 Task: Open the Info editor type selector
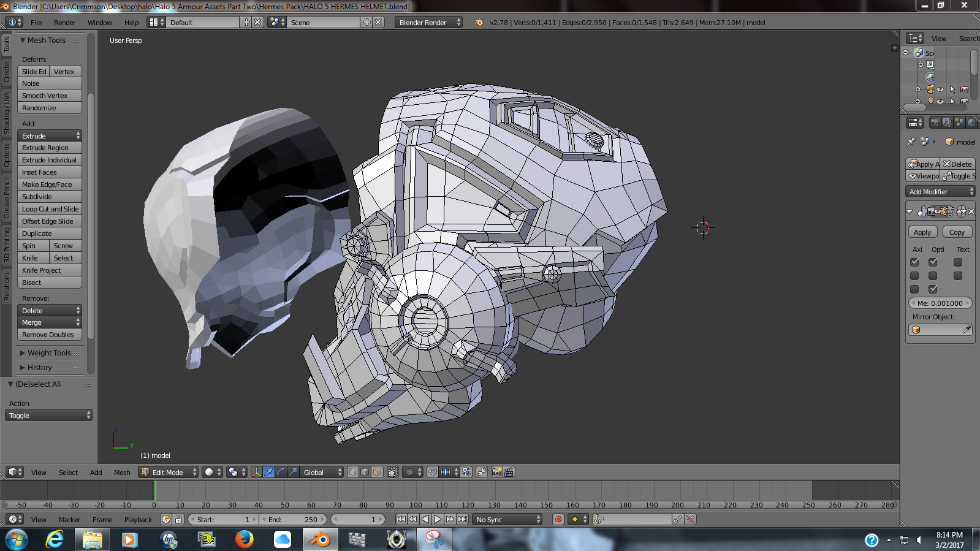pos(13,22)
